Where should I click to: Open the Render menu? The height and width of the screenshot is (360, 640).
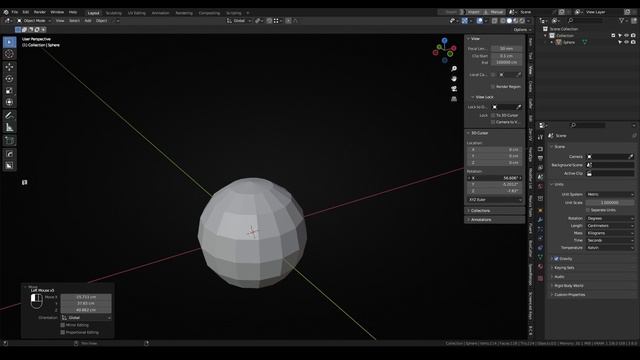point(40,12)
